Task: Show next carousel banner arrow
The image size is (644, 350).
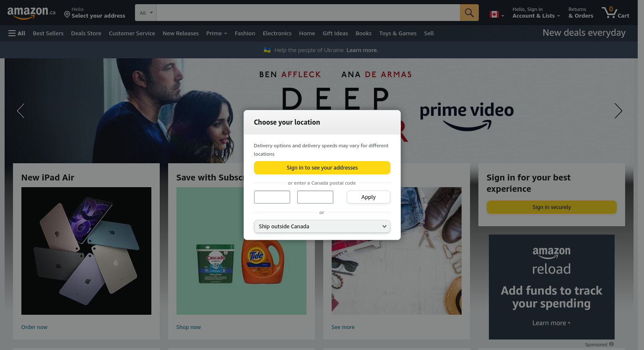Action: 618,111
